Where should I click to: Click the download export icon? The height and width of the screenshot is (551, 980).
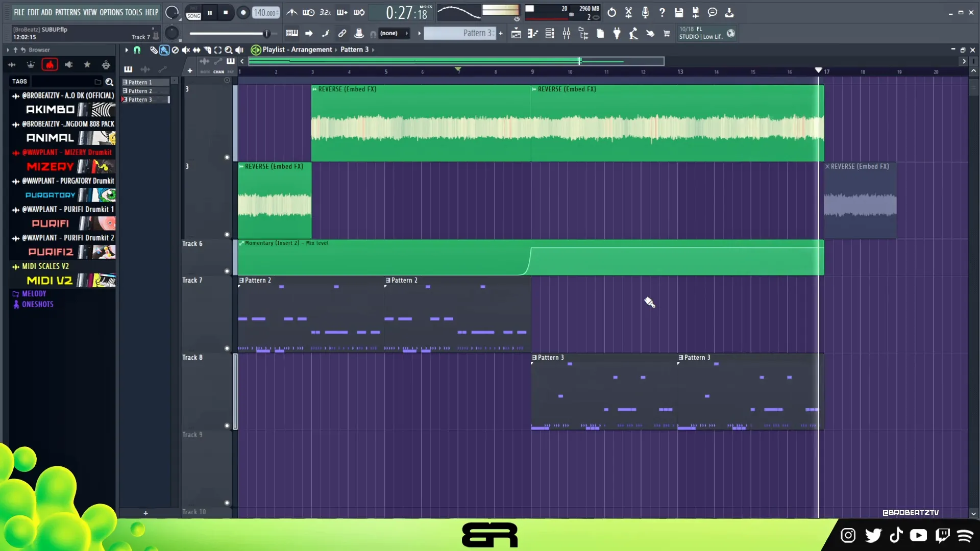729,12
